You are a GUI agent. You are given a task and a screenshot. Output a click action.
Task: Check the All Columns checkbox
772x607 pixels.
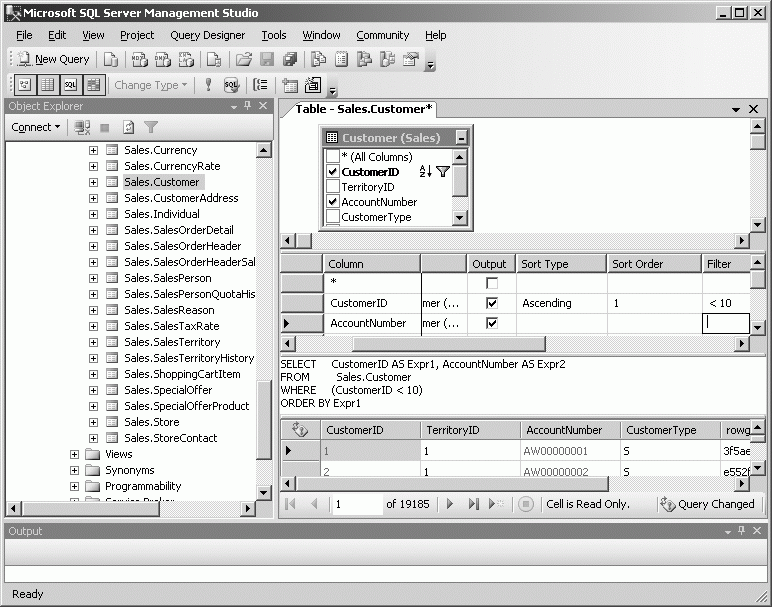(333, 156)
